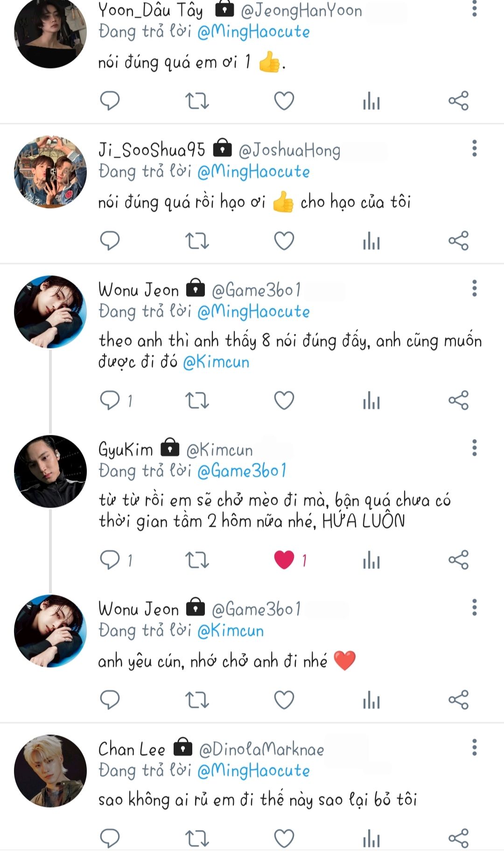Open more options for Ji_SooShua95's tweet
The height and width of the screenshot is (852, 504).
pyautogui.click(x=475, y=148)
